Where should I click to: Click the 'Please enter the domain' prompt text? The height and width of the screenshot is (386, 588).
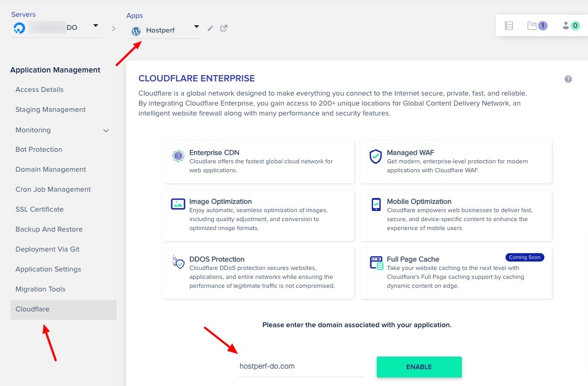click(357, 325)
